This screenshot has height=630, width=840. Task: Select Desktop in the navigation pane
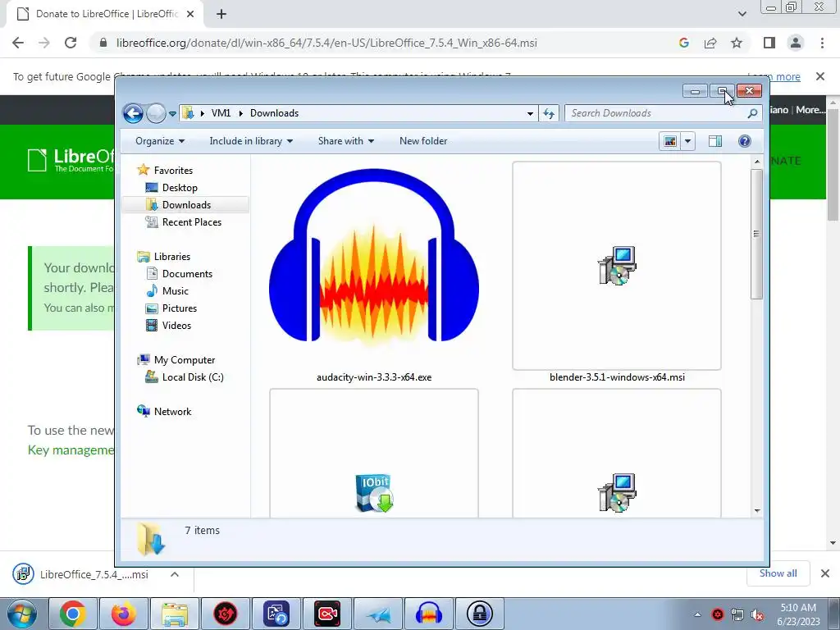tap(171, 188)
